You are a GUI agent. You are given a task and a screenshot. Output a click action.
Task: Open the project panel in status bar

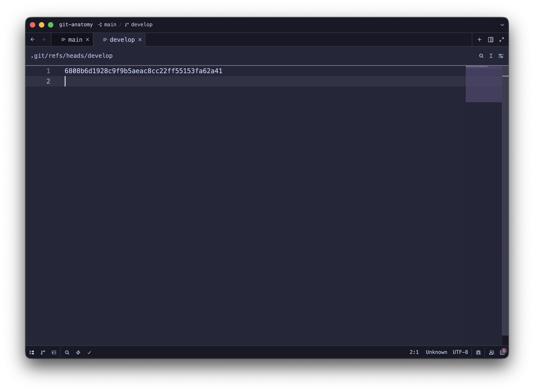[x=32, y=352]
